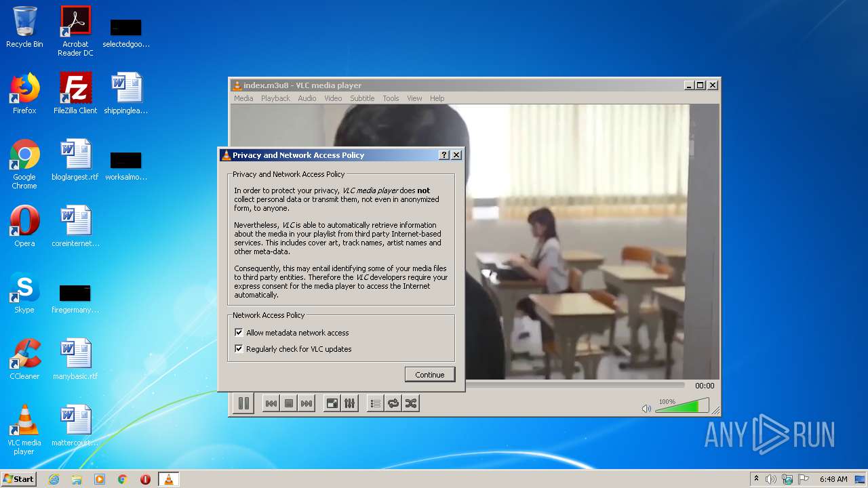Viewport: 868px width, 488px height.
Task: Select FileZilla Client desktop icon
Action: [x=75, y=94]
